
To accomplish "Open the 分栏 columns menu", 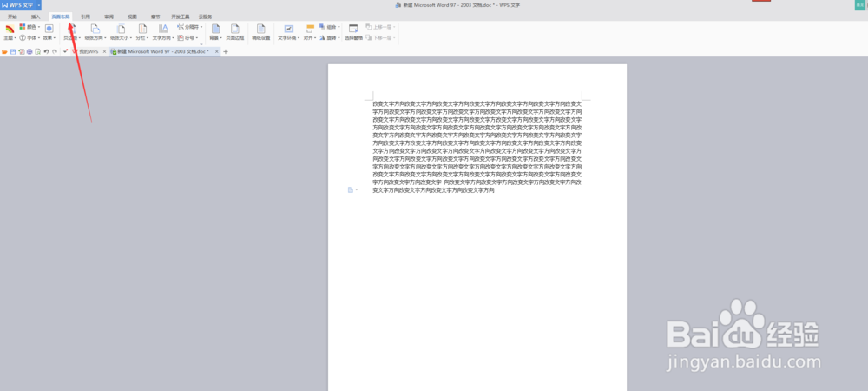I will pos(142,32).
